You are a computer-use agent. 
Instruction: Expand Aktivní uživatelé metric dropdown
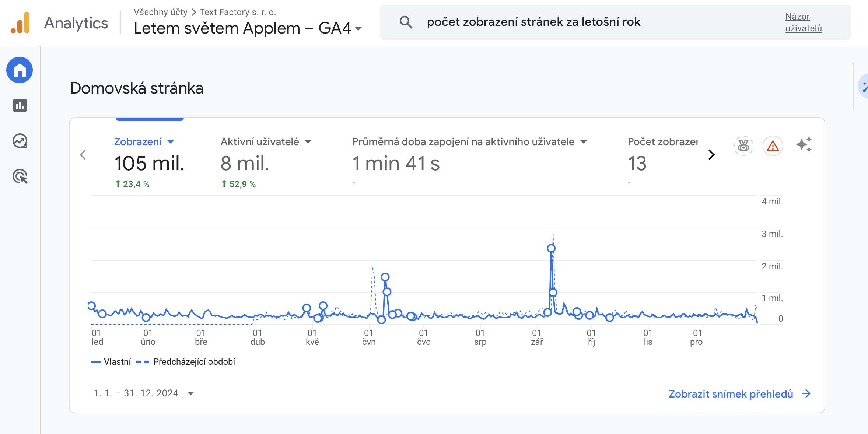point(308,142)
